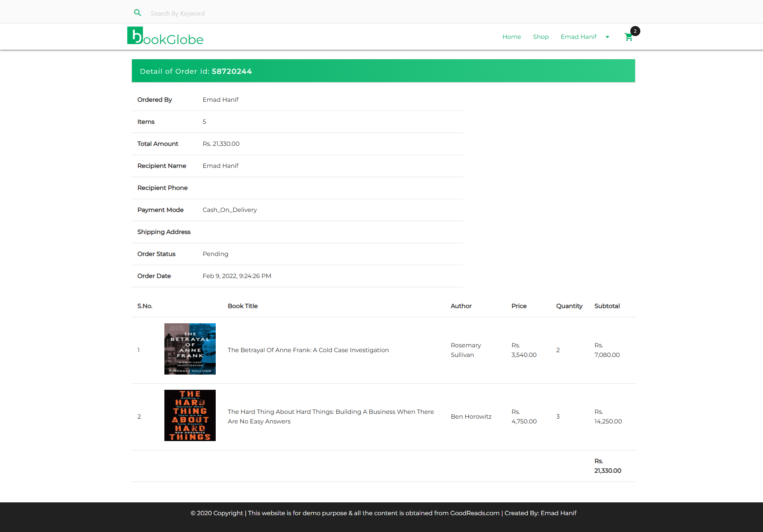This screenshot has width=763, height=532.
Task: Select the Pending order status text
Action: click(215, 254)
